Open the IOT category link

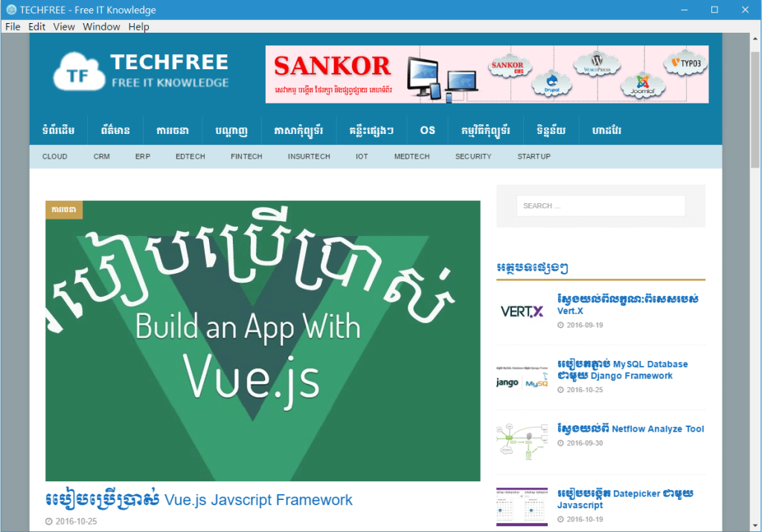point(362,156)
